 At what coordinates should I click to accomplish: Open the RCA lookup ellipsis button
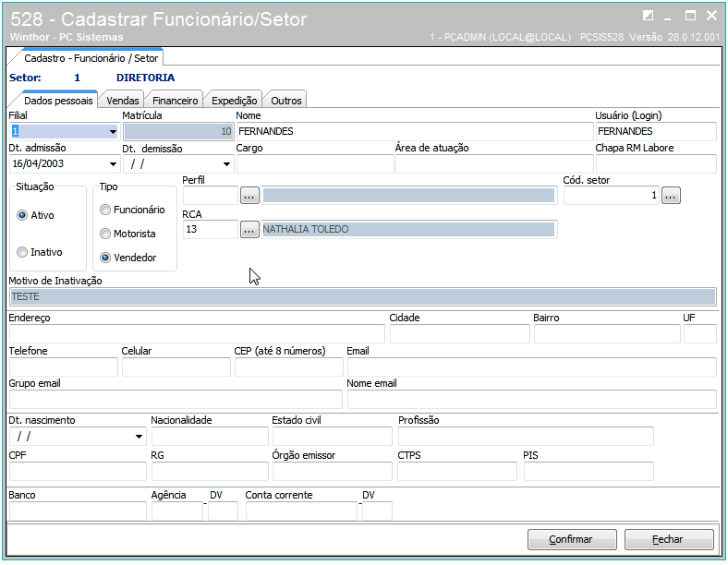pos(249,230)
